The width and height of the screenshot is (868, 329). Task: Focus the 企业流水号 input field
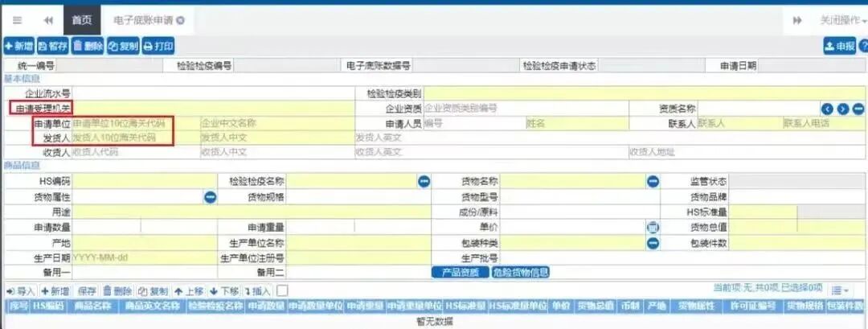(213, 93)
